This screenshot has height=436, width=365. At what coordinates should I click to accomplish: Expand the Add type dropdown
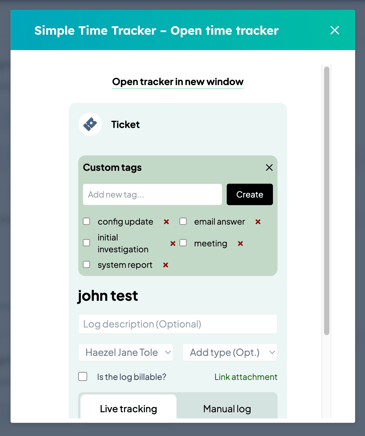pos(230,352)
